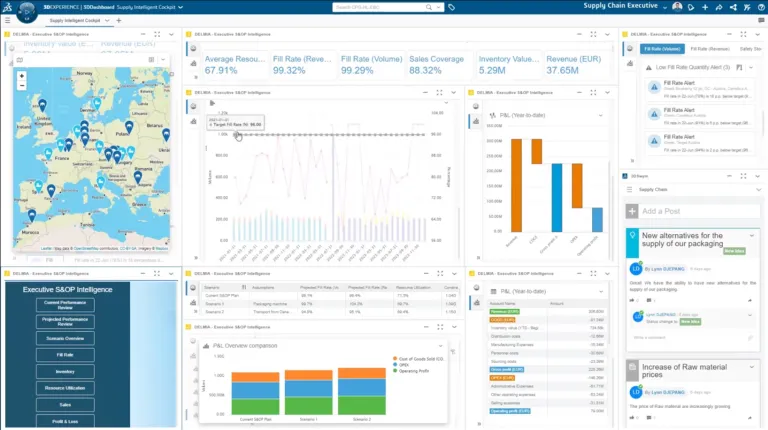Open Current Performance Review

[65, 305]
